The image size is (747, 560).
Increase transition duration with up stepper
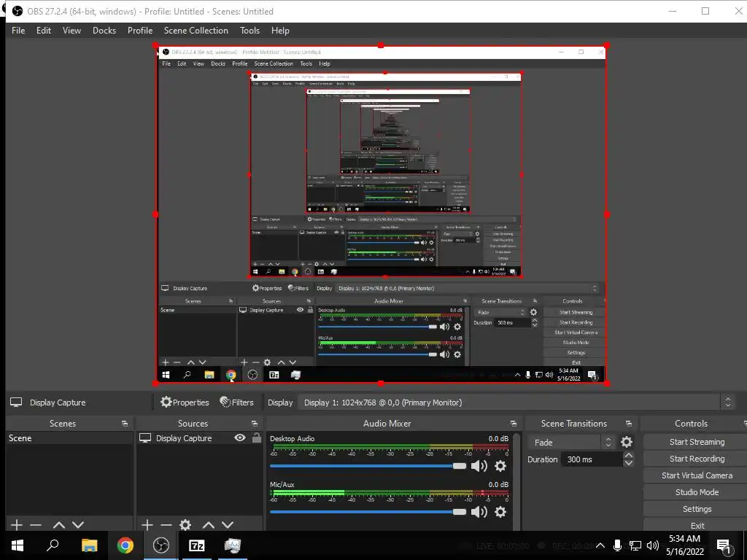click(628, 456)
